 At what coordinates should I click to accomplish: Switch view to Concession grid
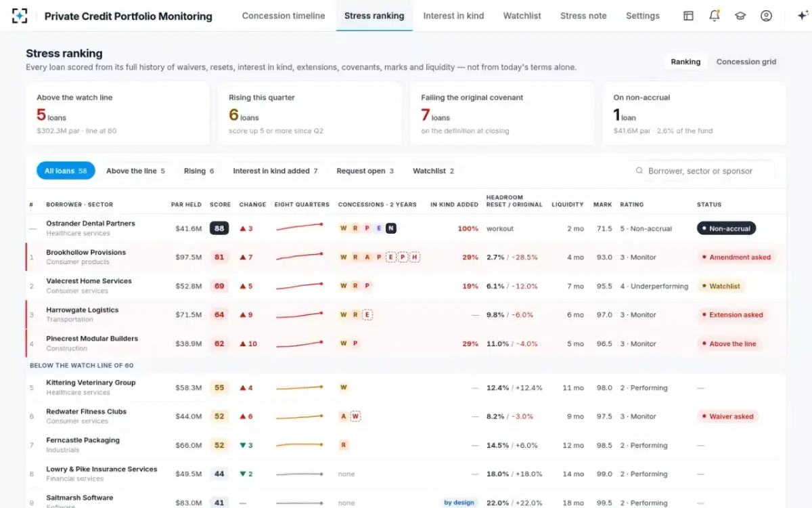click(x=746, y=62)
